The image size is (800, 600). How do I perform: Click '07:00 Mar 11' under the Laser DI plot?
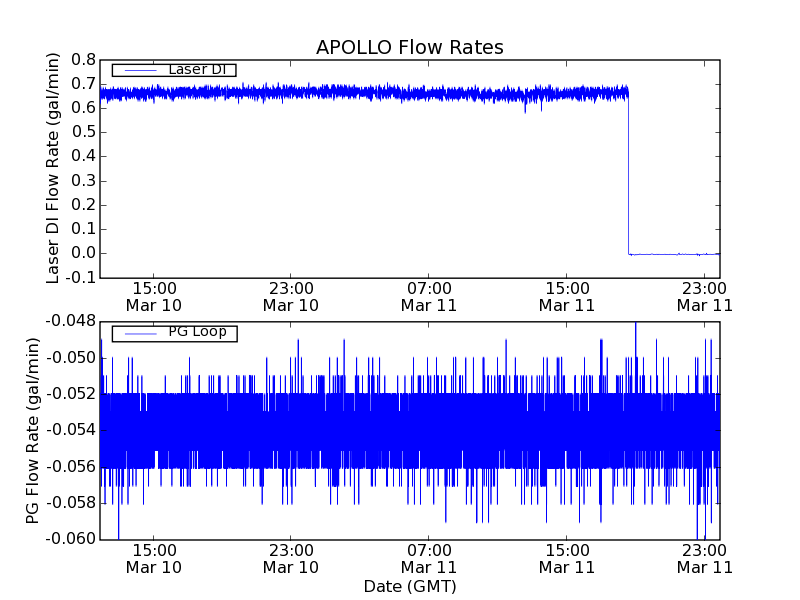click(429, 297)
